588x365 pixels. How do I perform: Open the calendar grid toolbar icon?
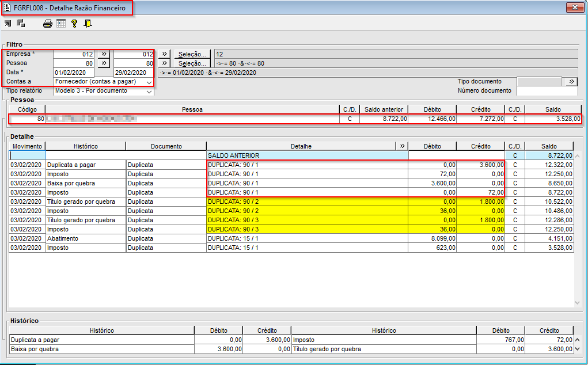coord(61,24)
